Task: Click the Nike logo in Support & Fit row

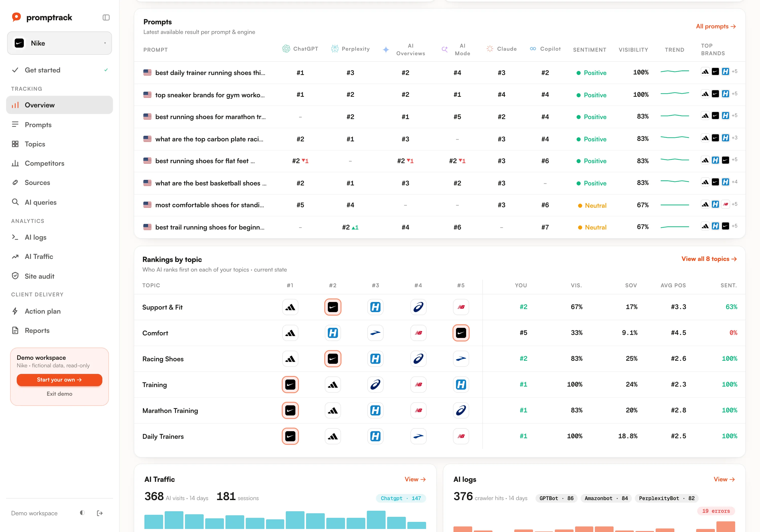Action: 333,307
